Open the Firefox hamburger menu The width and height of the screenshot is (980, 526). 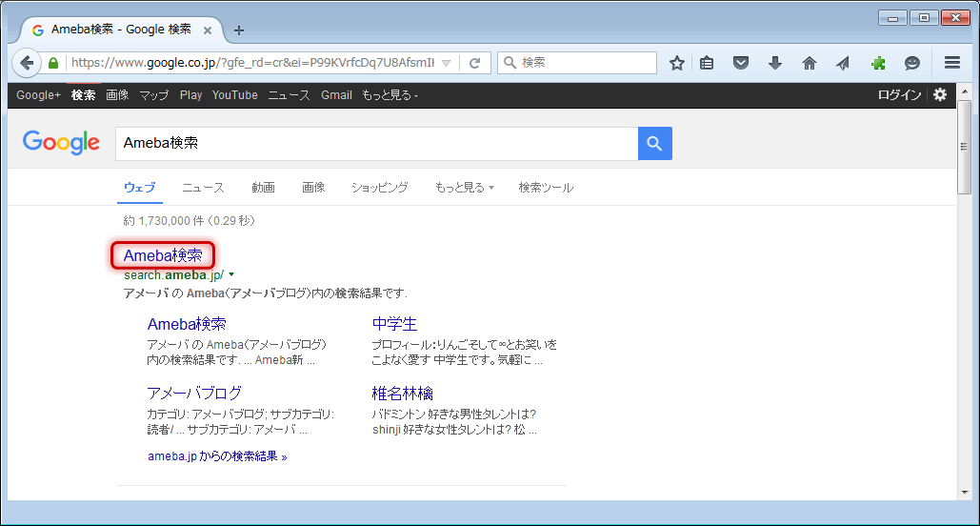click(951, 63)
